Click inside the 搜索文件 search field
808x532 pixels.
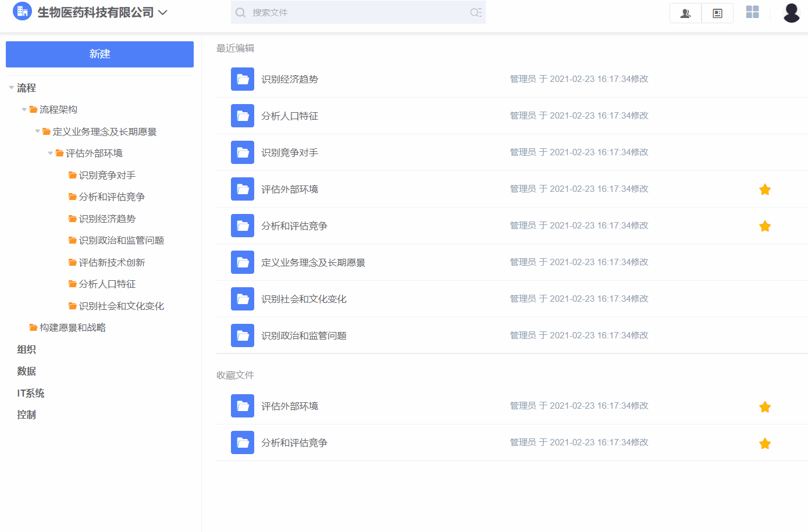click(349, 12)
